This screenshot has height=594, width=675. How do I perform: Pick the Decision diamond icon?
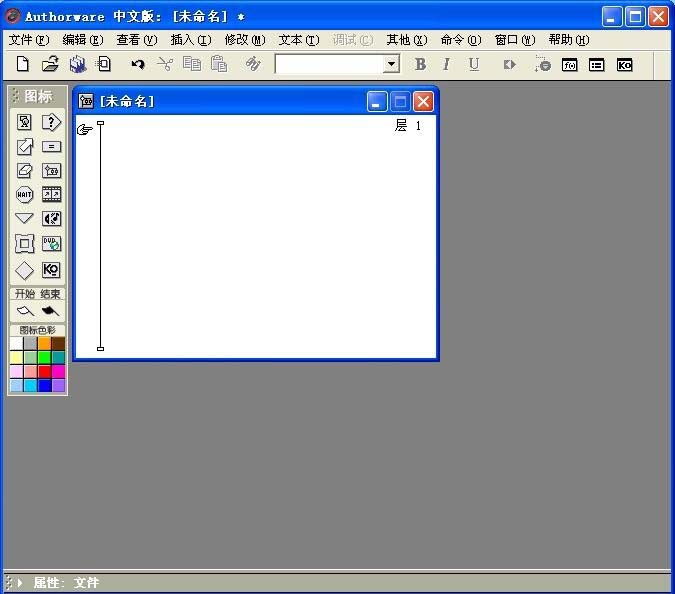24,270
